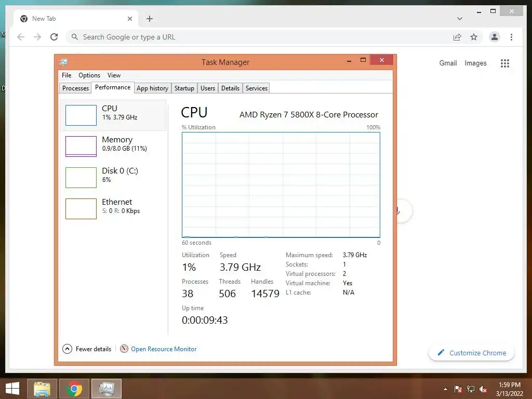The height and width of the screenshot is (399, 532).
Task: Close the Task Manager window
Action: [382, 60]
